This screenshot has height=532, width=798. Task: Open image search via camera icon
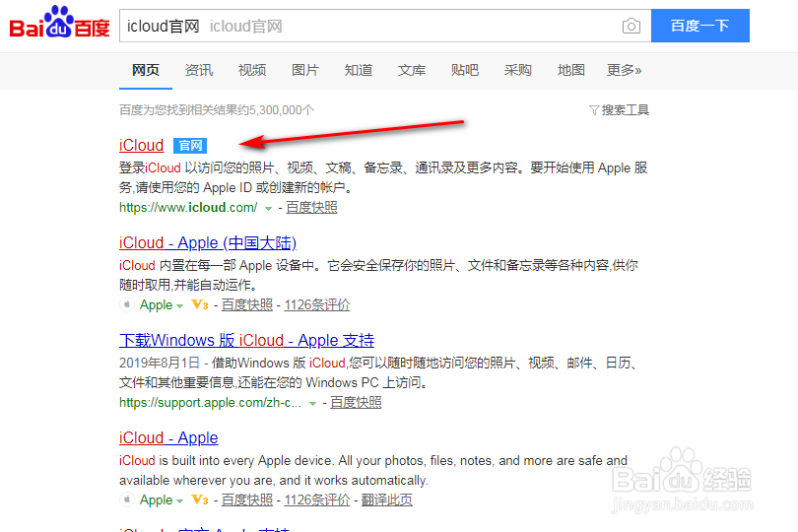pyautogui.click(x=632, y=26)
